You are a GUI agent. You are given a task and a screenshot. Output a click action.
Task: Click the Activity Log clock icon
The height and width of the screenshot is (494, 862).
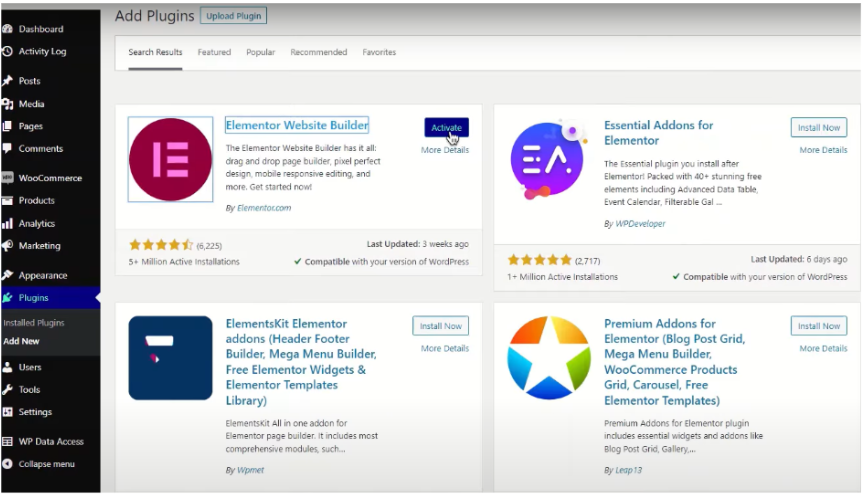coord(7,51)
